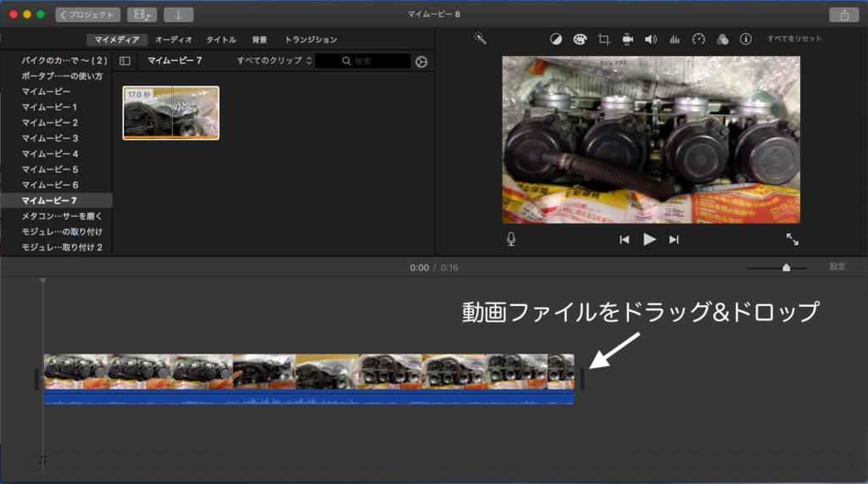Select マイムービー 4 in sidebar
Image resolution: width=868 pixels, height=484 pixels.
coord(50,153)
